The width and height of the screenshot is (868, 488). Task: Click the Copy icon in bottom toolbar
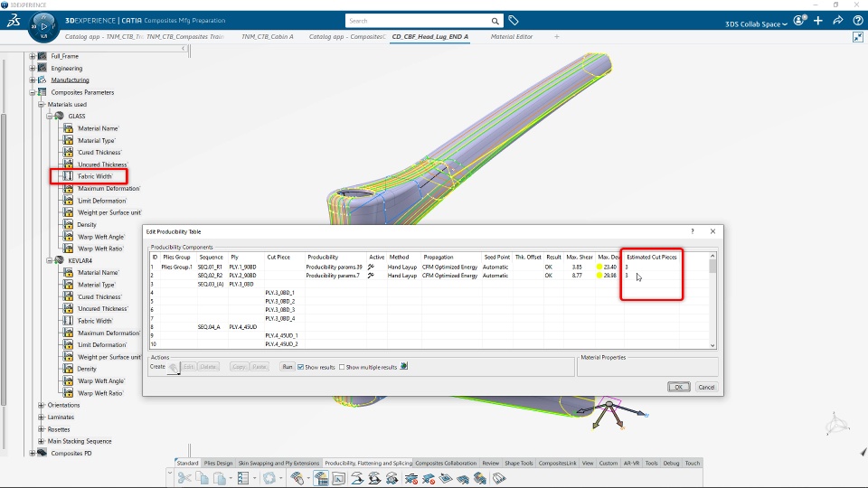[x=202, y=478]
